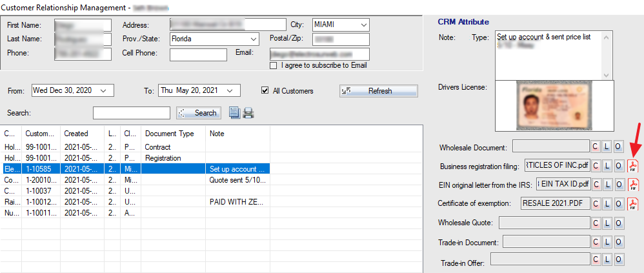Click L button for Wholesale Document
This screenshot has height=273, width=644.
(x=607, y=147)
